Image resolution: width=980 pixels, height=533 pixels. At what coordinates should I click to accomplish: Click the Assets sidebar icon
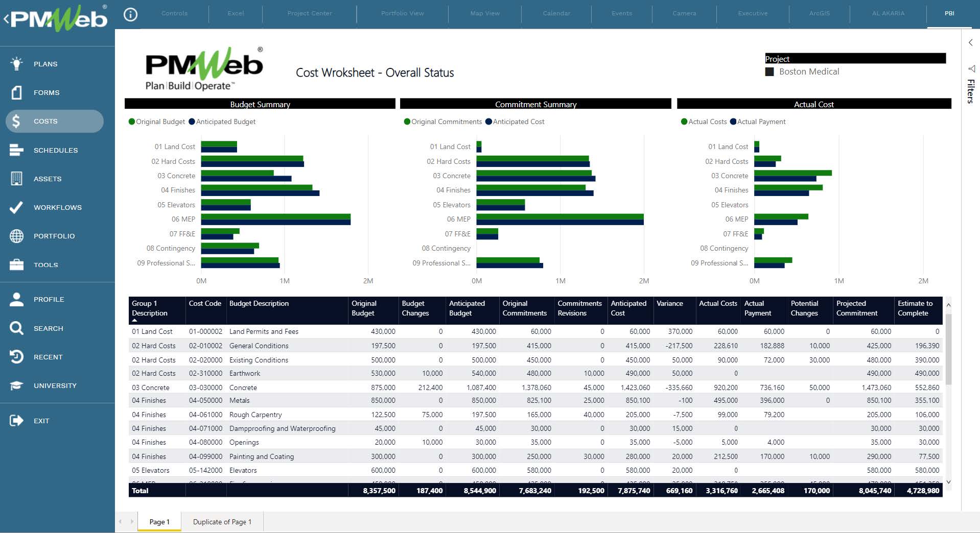[17, 178]
